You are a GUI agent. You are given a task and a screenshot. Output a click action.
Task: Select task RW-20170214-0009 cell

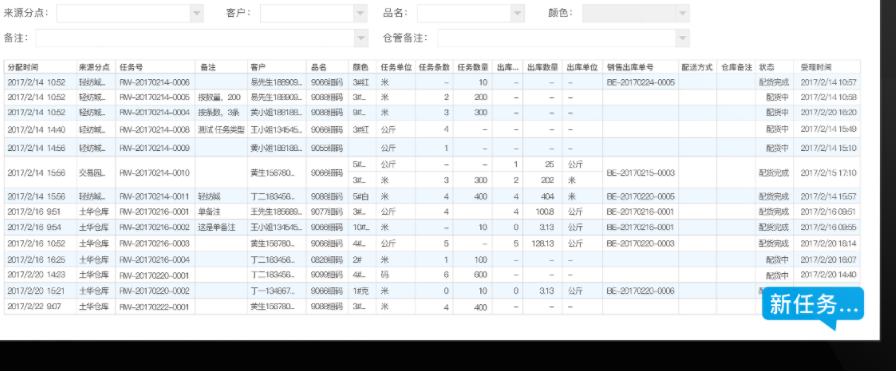pyautogui.click(x=155, y=148)
